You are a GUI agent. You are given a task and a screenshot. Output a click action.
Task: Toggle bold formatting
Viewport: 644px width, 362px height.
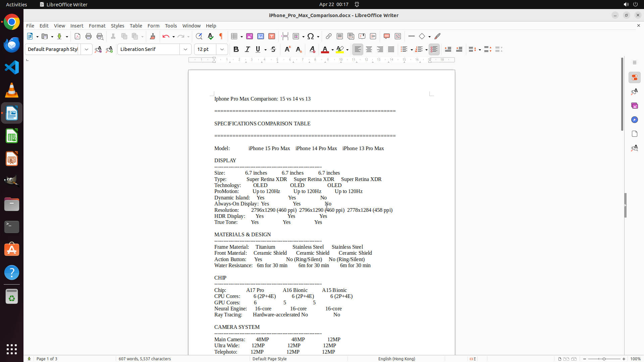click(236, 49)
